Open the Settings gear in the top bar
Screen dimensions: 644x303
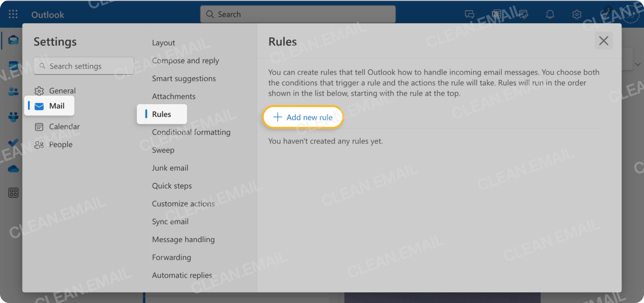[x=577, y=14]
